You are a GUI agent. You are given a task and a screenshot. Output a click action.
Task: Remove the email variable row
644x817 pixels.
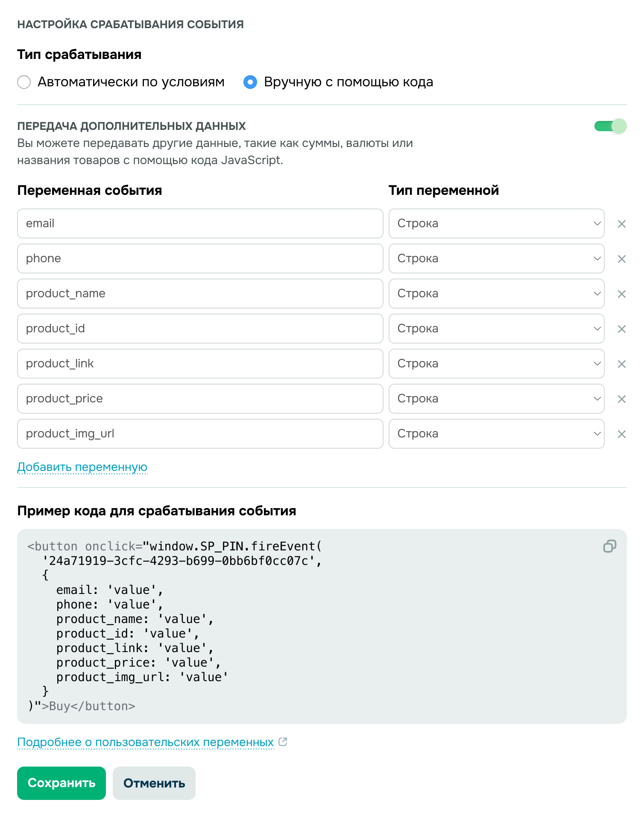(621, 224)
